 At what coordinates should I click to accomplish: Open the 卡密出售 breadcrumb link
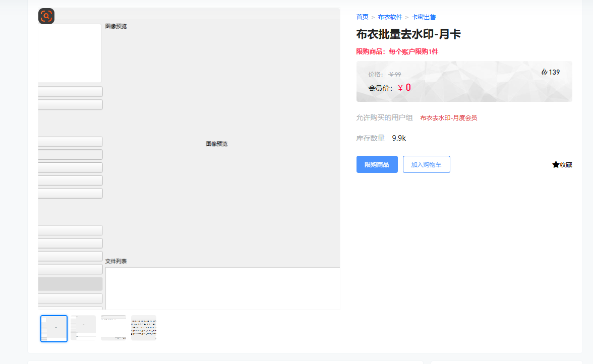pos(423,17)
